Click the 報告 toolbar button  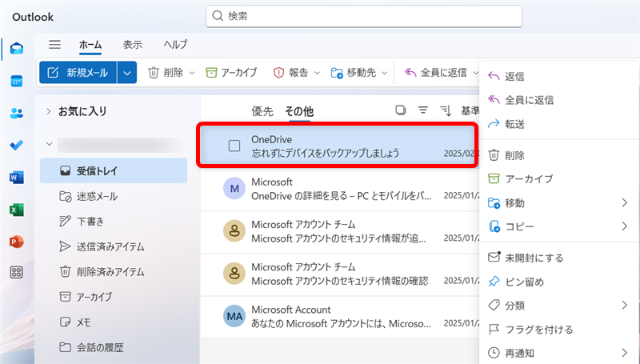pyautogui.click(x=290, y=73)
